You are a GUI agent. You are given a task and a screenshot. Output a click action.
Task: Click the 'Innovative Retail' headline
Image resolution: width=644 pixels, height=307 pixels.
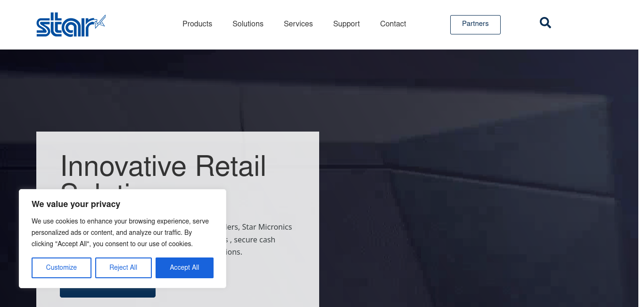pos(163,166)
